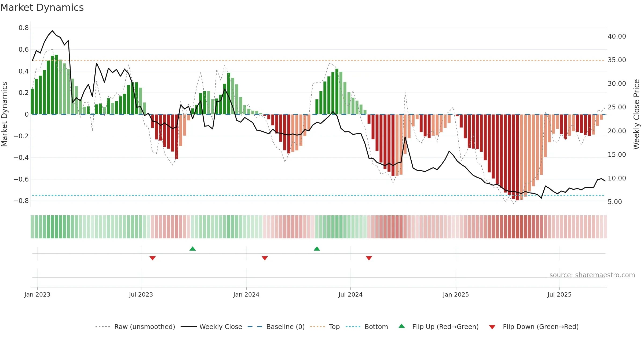This screenshot has height=362, width=644.
Task: Click the Jul 2023 x-axis label
Action: click(141, 294)
